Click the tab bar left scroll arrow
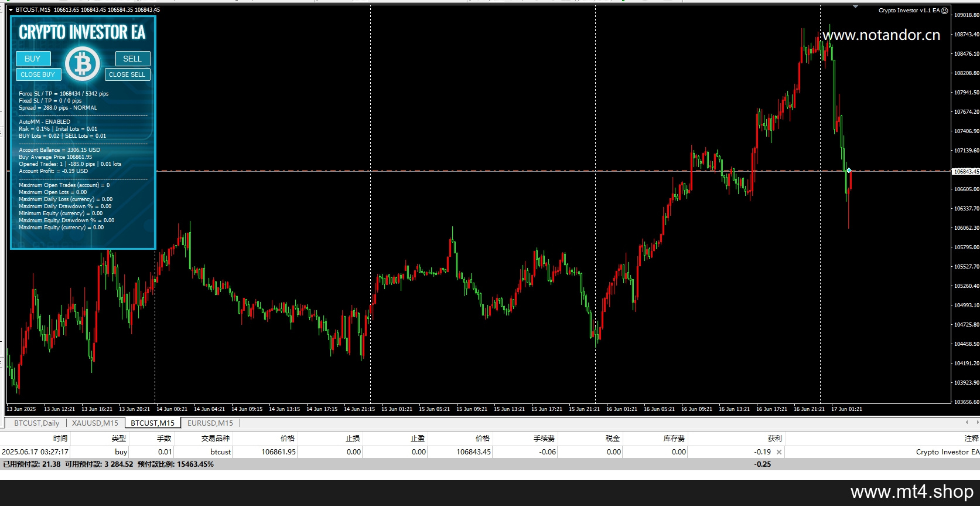This screenshot has width=980, height=506. [x=967, y=422]
